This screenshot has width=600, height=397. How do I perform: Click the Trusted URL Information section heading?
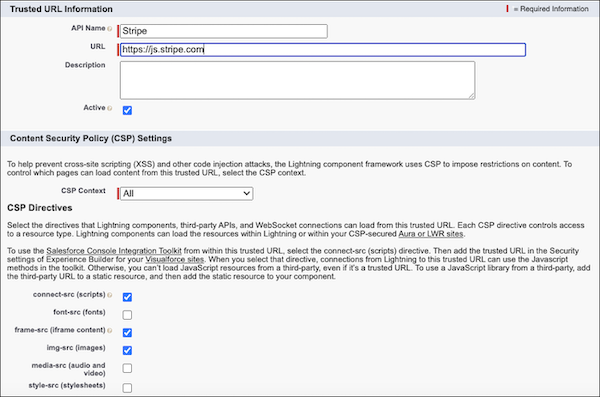(61, 9)
